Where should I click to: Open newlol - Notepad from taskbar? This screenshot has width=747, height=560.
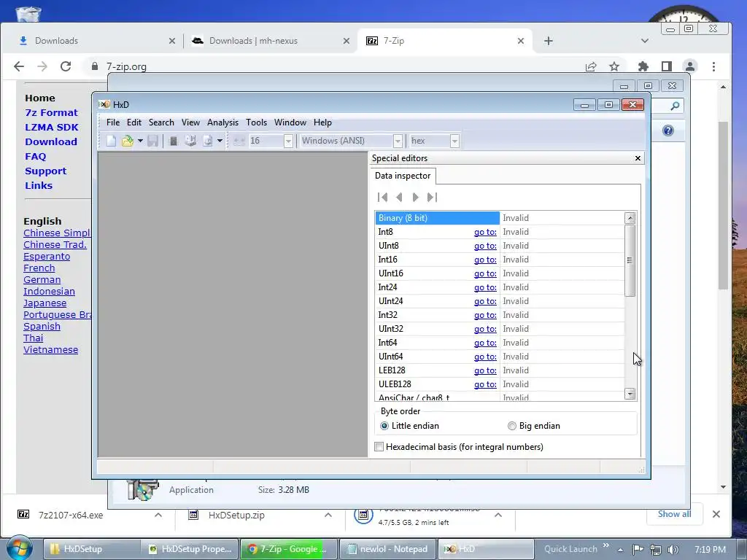tap(387, 549)
